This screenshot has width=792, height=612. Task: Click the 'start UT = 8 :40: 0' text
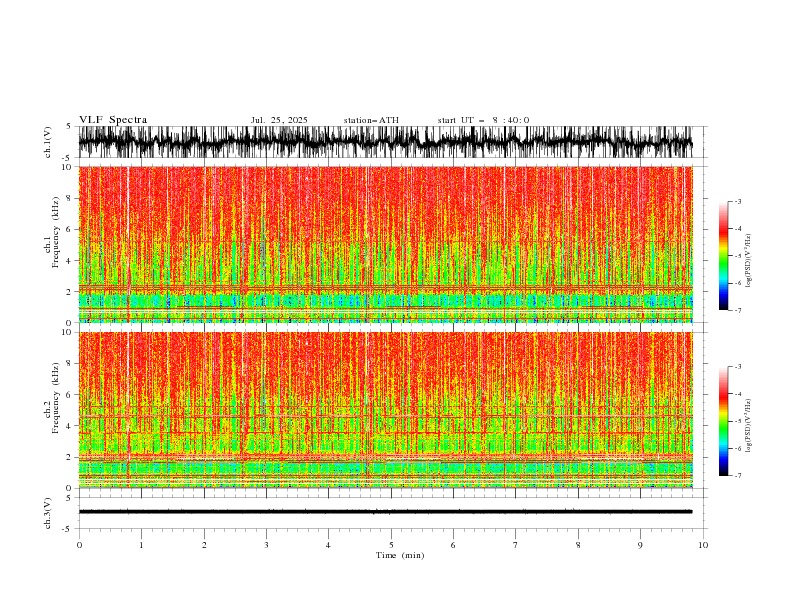[483, 120]
